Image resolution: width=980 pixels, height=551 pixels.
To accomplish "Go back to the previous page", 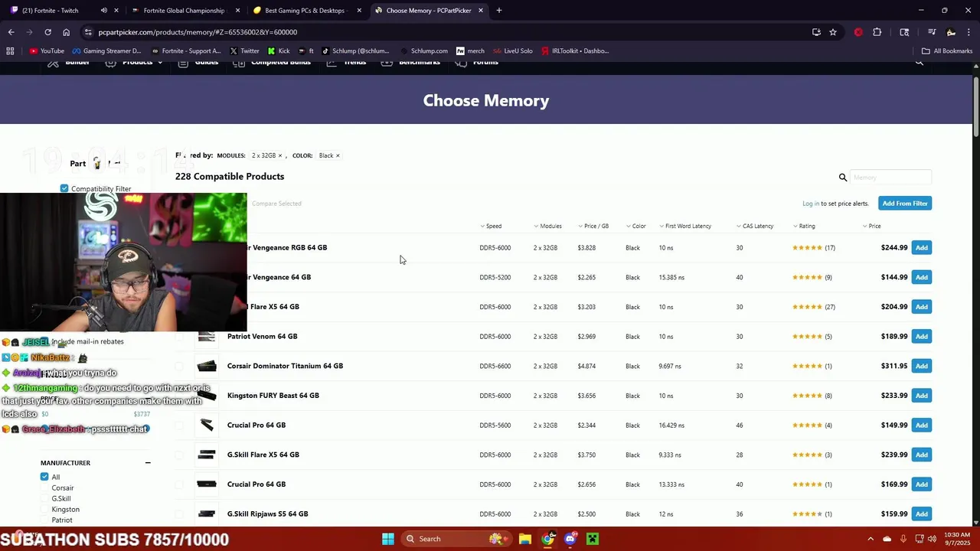I will coord(11,32).
